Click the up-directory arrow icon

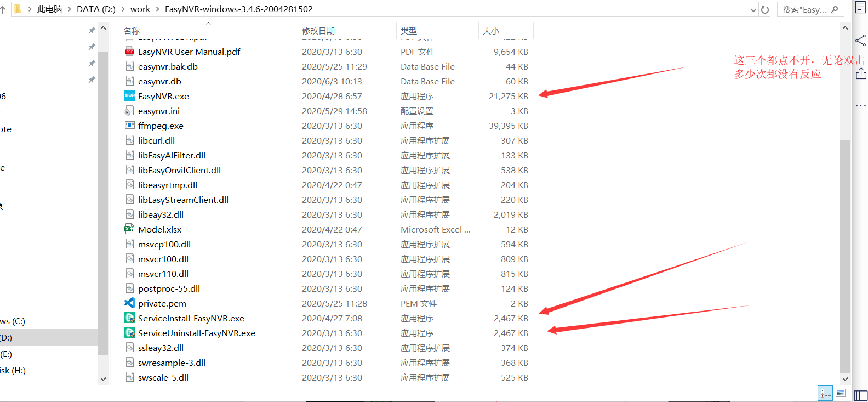point(3,9)
